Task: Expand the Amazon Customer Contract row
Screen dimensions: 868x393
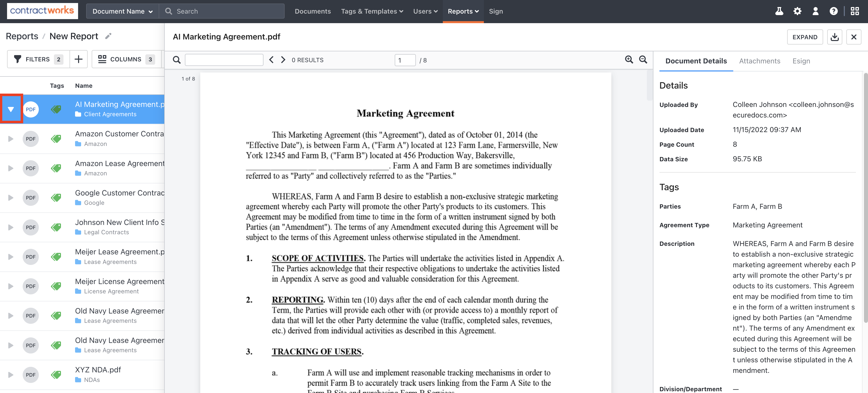Action: [11, 139]
